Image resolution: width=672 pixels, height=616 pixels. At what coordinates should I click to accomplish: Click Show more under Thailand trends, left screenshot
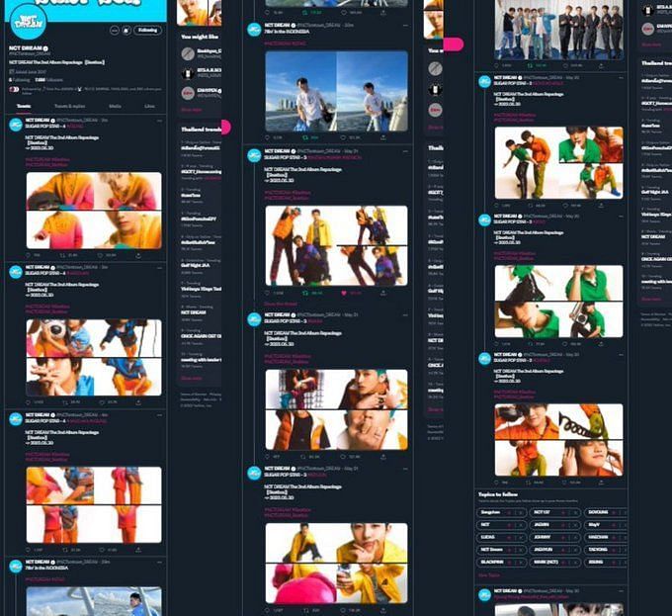tap(191, 379)
